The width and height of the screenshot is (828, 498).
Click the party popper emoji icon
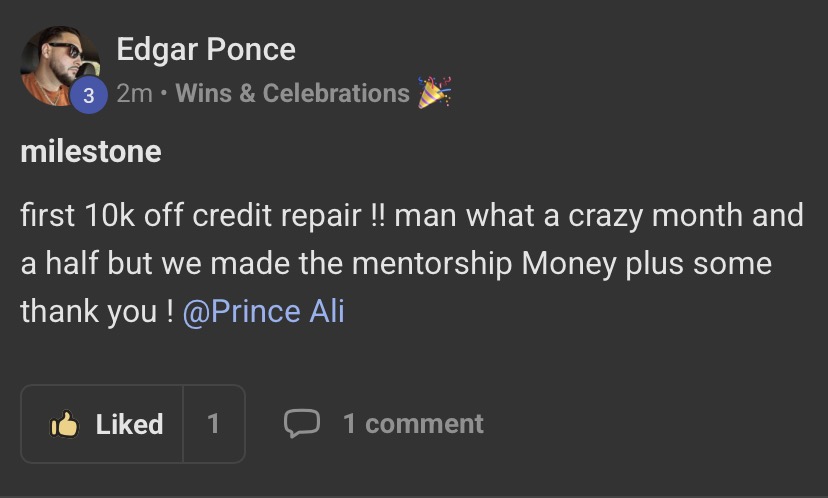(x=435, y=93)
